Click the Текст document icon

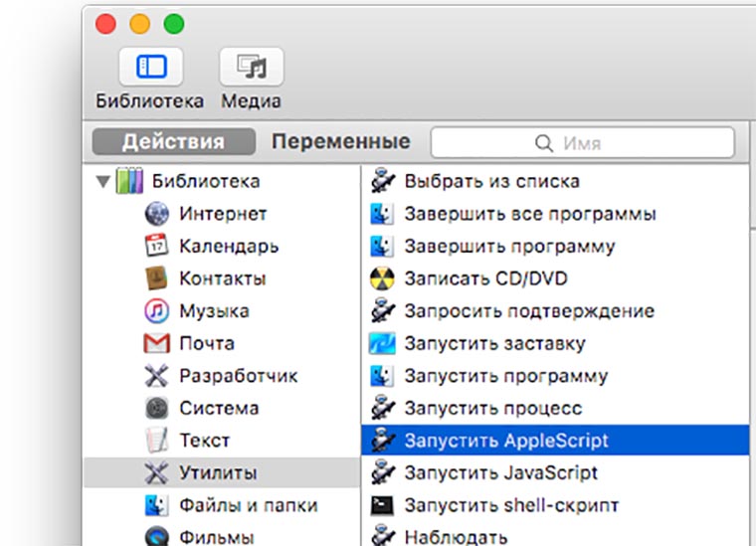pos(157,440)
